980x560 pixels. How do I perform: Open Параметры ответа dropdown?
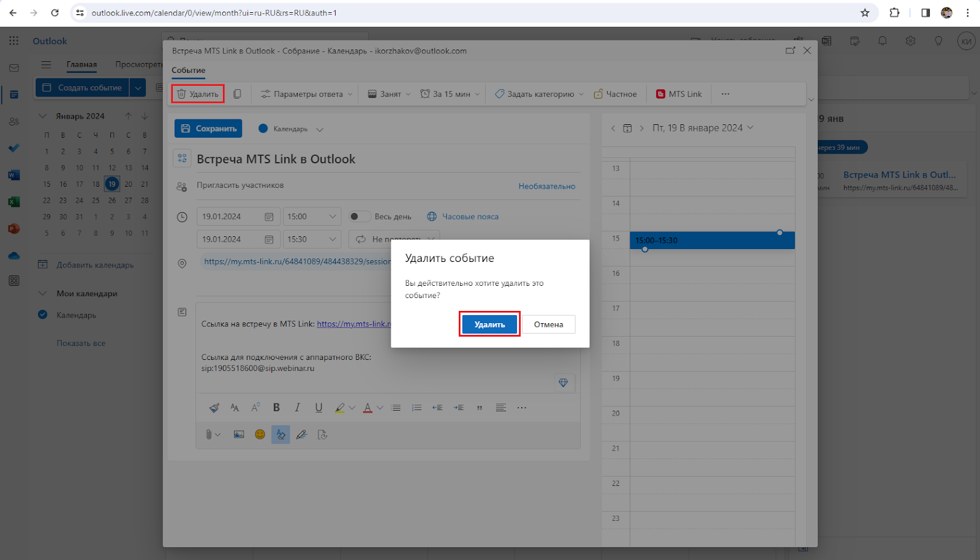307,94
